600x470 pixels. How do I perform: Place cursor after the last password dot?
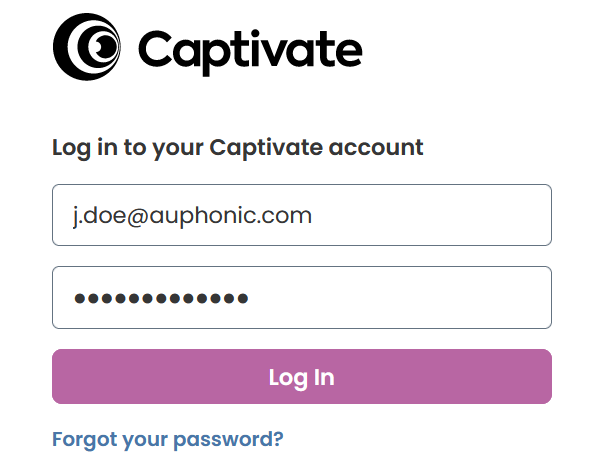pos(249,298)
